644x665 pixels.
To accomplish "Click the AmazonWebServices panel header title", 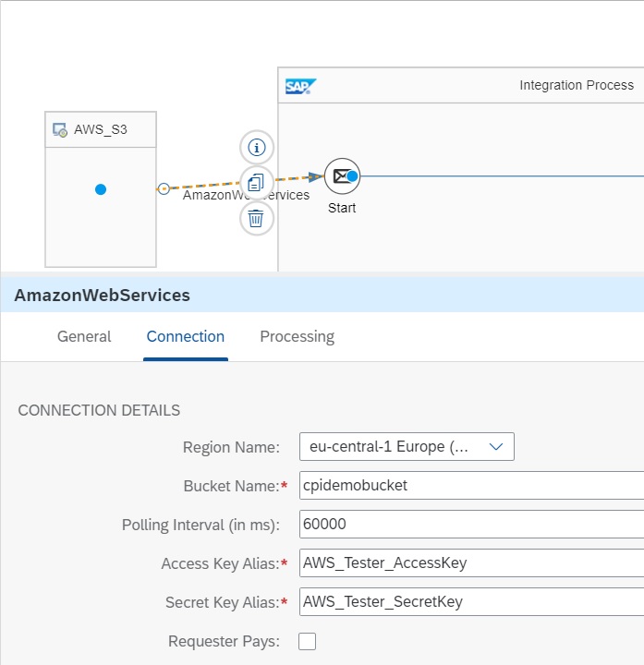I will 103,296.
